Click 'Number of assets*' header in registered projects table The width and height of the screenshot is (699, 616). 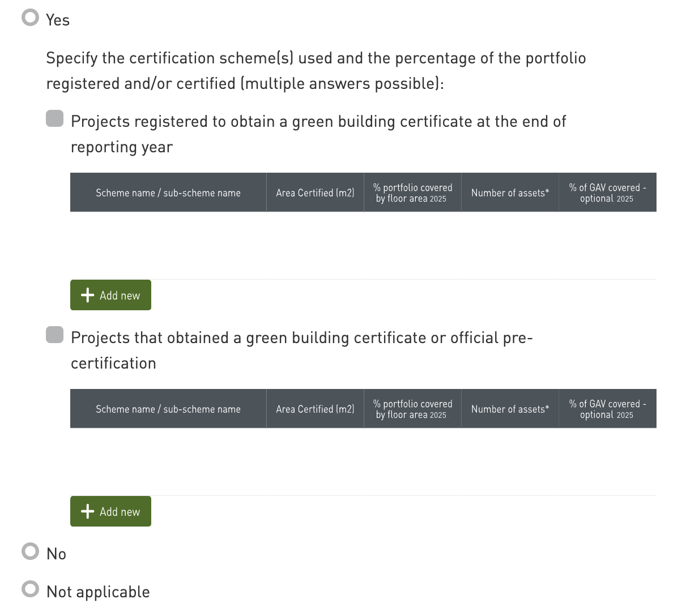[x=510, y=192]
